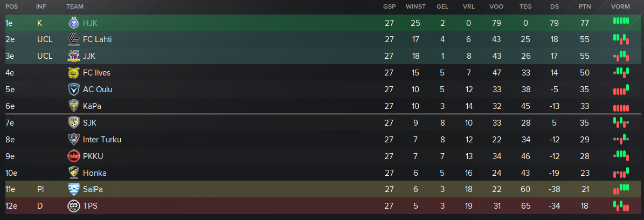
Task: View HJK's form indicator bars
Action: click(621, 20)
